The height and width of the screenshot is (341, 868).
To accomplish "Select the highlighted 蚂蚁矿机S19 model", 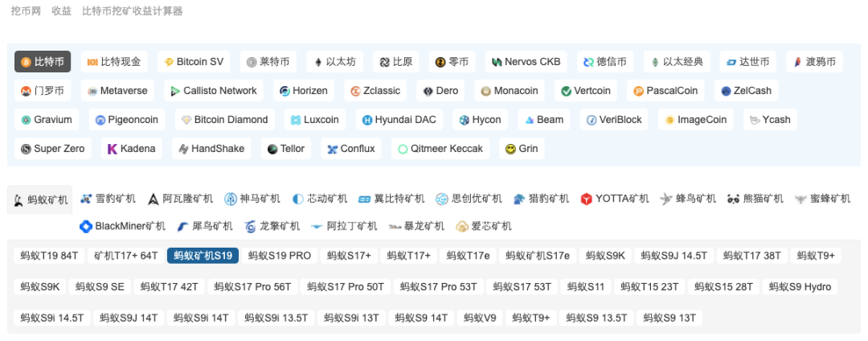I will (203, 255).
